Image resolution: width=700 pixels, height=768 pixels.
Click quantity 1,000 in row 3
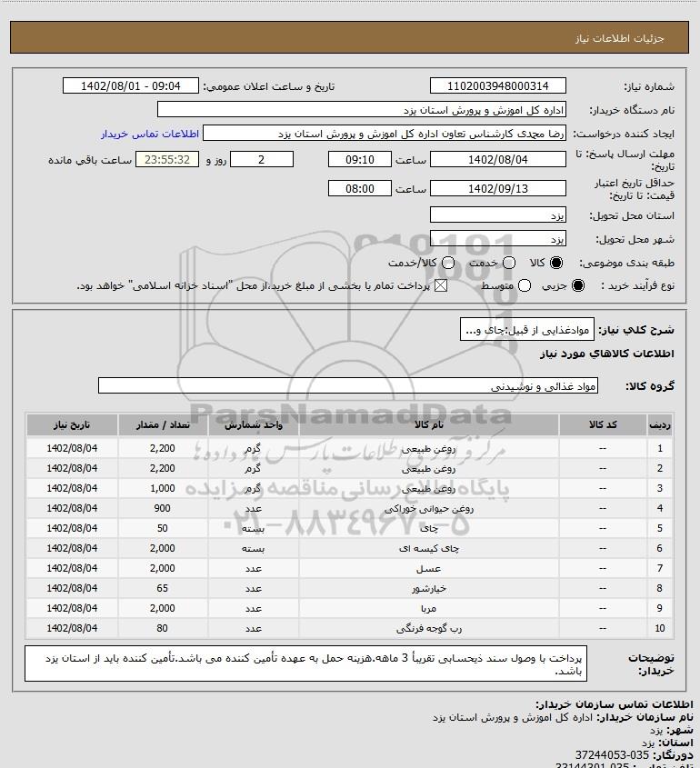point(162,488)
